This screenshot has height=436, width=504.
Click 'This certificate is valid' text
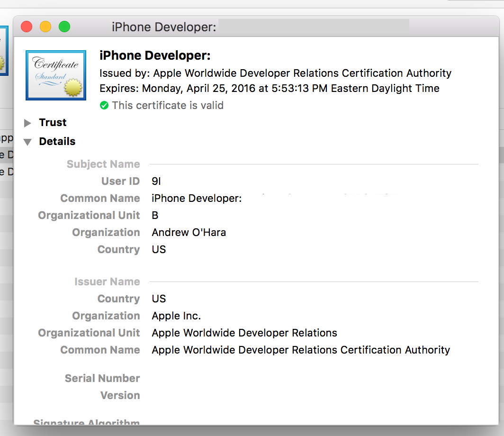pos(168,105)
